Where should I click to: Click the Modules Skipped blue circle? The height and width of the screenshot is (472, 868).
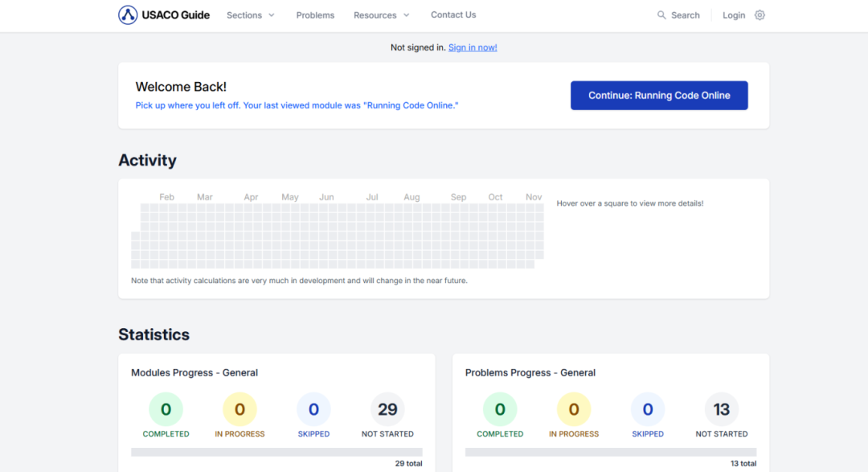click(313, 409)
